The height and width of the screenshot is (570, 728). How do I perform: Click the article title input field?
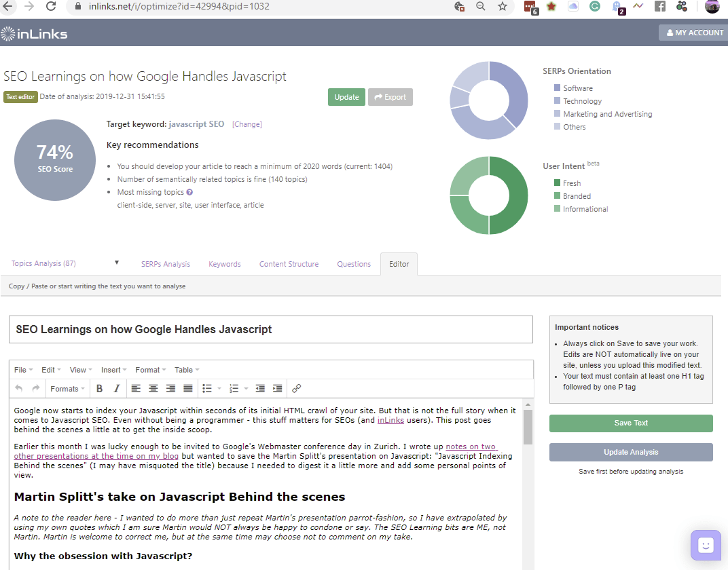[271, 330]
